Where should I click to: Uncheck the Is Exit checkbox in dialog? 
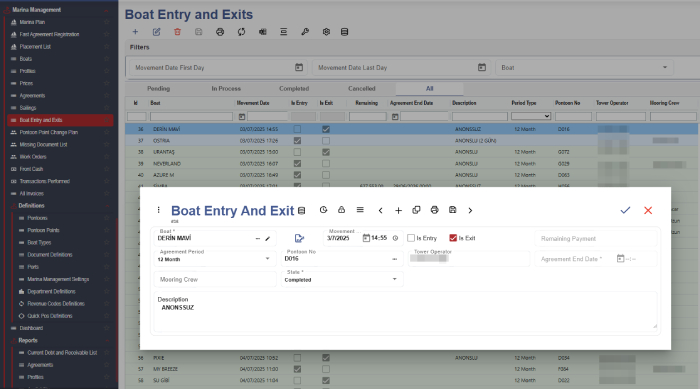coord(453,238)
